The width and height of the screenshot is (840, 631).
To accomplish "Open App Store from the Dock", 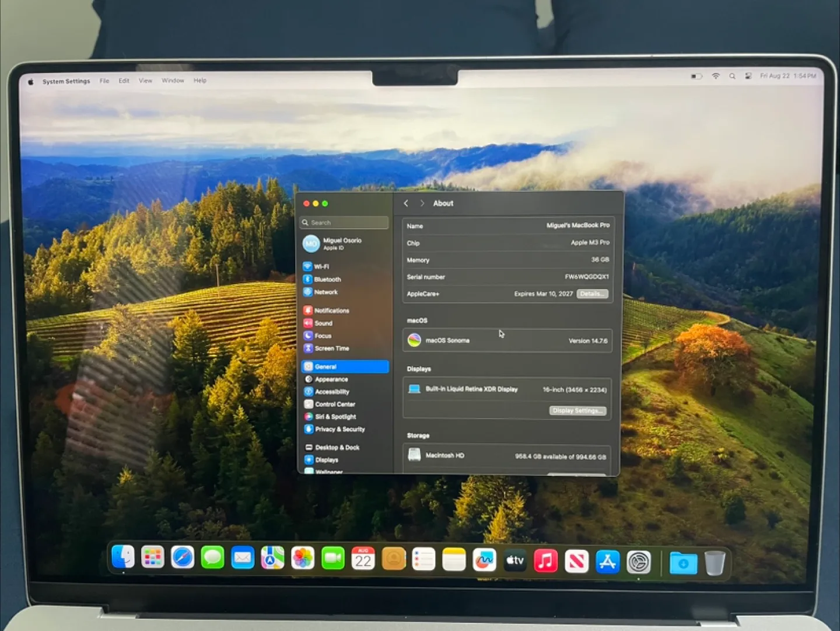I will click(607, 562).
